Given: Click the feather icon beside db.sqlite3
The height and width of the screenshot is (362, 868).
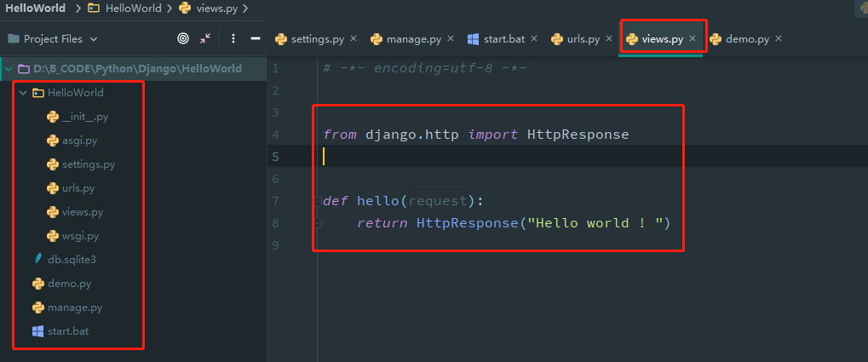Looking at the screenshot, I should coord(38,260).
